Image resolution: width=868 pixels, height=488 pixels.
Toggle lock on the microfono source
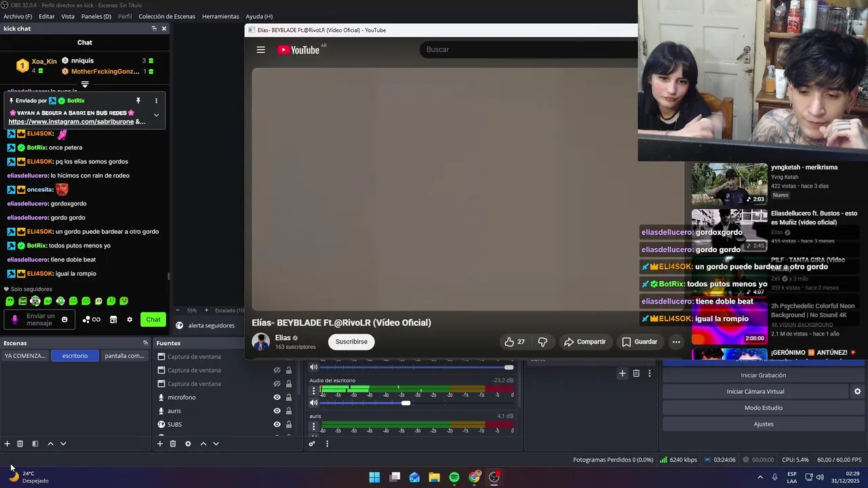tap(289, 398)
